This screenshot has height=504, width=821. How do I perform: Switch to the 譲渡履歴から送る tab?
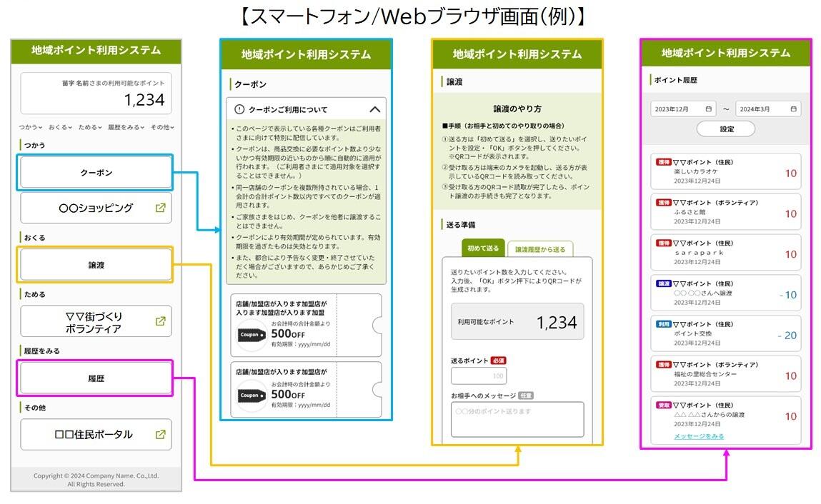[x=539, y=249]
